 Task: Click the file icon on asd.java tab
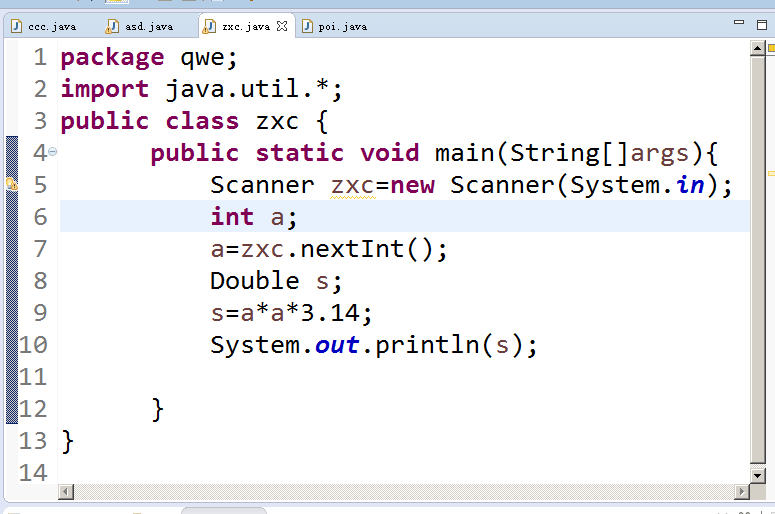pyautogui.click(x=112, y=26)
